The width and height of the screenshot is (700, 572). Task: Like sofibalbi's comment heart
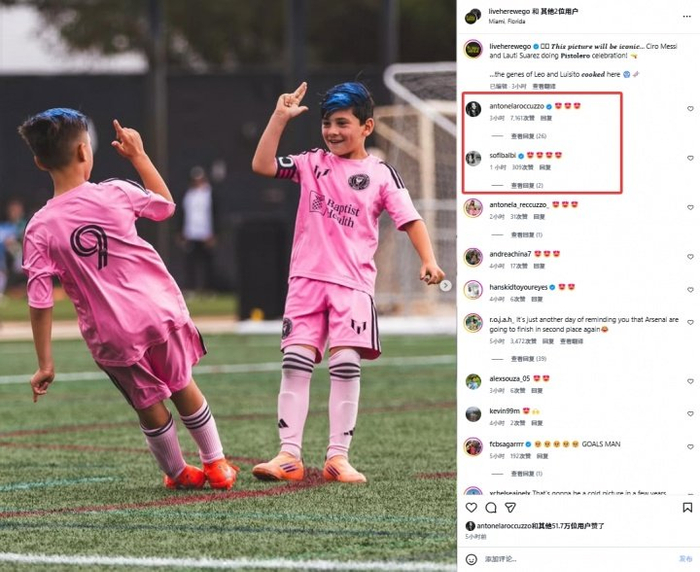tap(690, 158)
